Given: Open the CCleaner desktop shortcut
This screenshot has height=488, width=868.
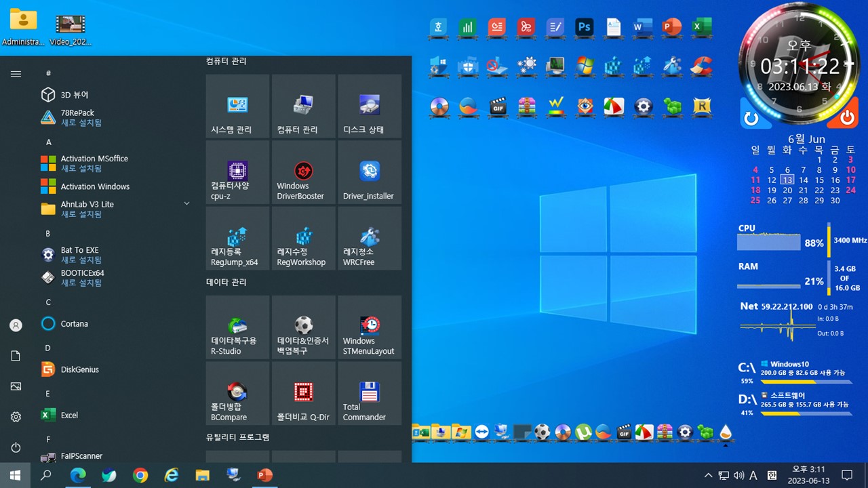Looking at the screenshot, I should (701, 66).
